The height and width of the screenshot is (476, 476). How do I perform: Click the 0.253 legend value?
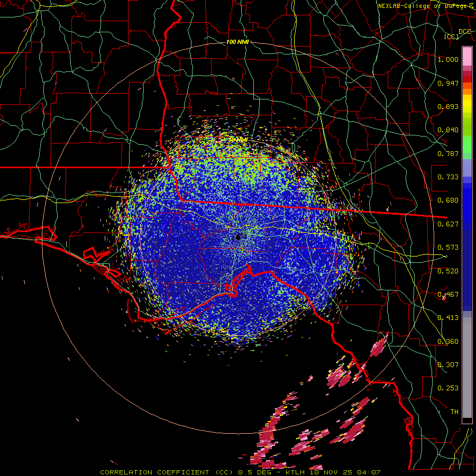(x=448, y=388)
